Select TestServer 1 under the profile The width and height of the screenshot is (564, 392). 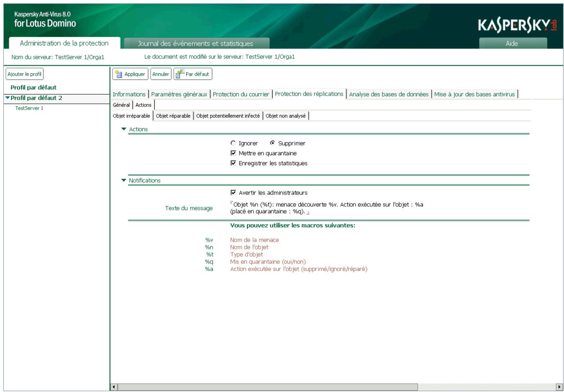point(29,108)
